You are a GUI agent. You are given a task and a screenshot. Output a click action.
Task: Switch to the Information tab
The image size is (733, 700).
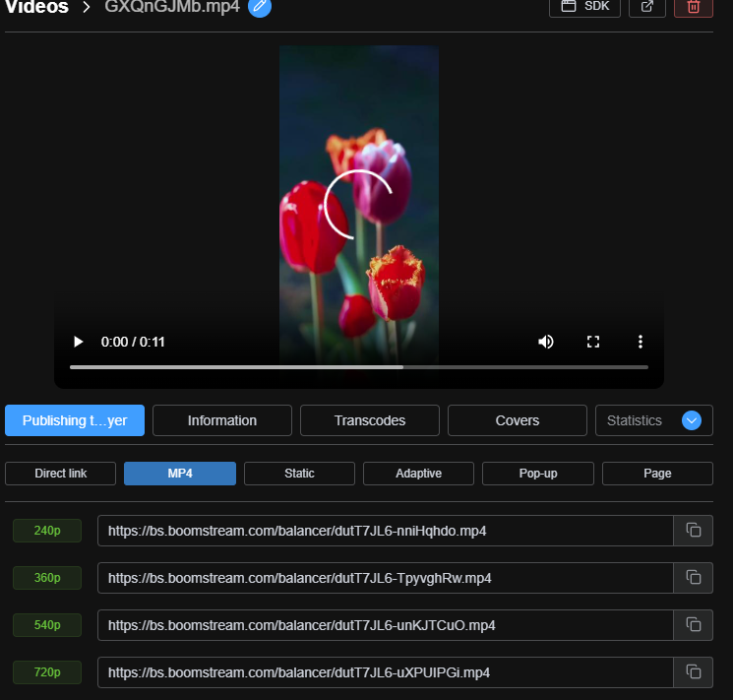[x=222, y=420]
